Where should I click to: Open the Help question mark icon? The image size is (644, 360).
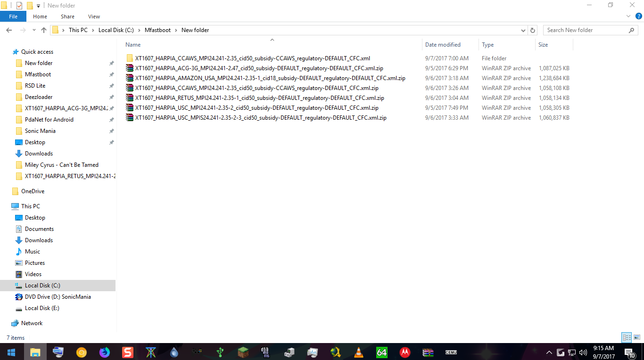[x=638, y=16]
